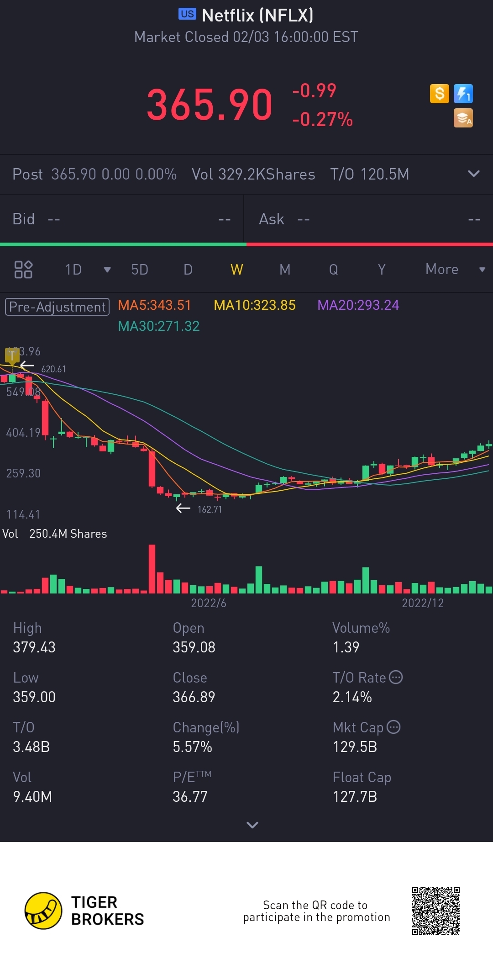Tap the Vol 329.2KShares text
This screenshot has height=980, width=493.
click(253, 174)
